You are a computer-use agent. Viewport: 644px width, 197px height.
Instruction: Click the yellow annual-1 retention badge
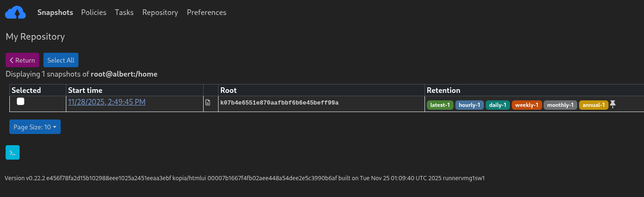[x=594, y=105]
